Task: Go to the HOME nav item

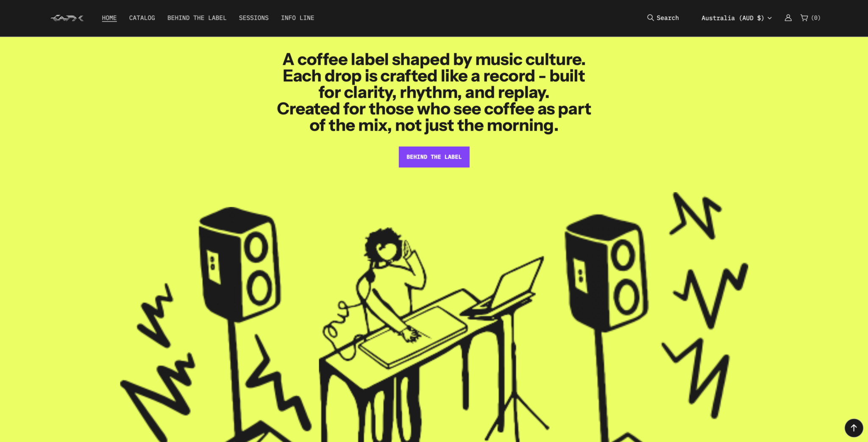Action: coord(109,18)
